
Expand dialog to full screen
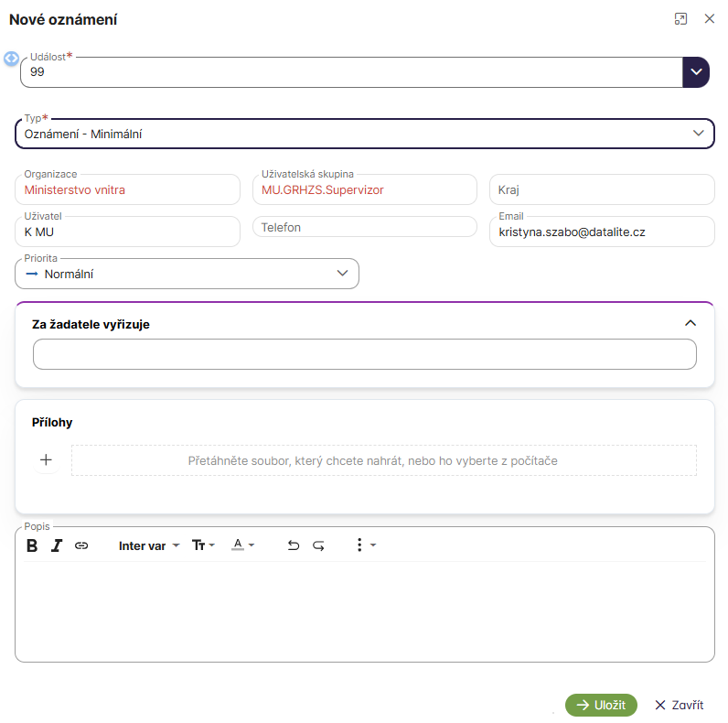coord(680,19)
